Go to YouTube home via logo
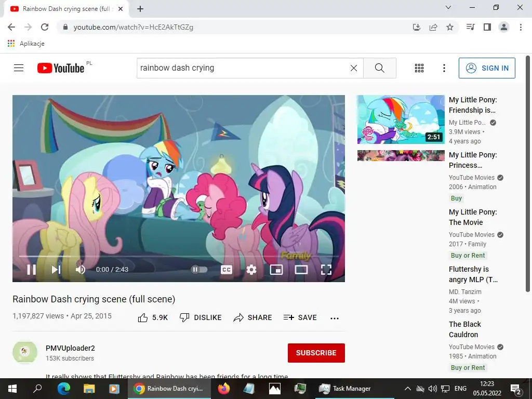The height and width of the screenshot is (399, 532). pos(61,68)
